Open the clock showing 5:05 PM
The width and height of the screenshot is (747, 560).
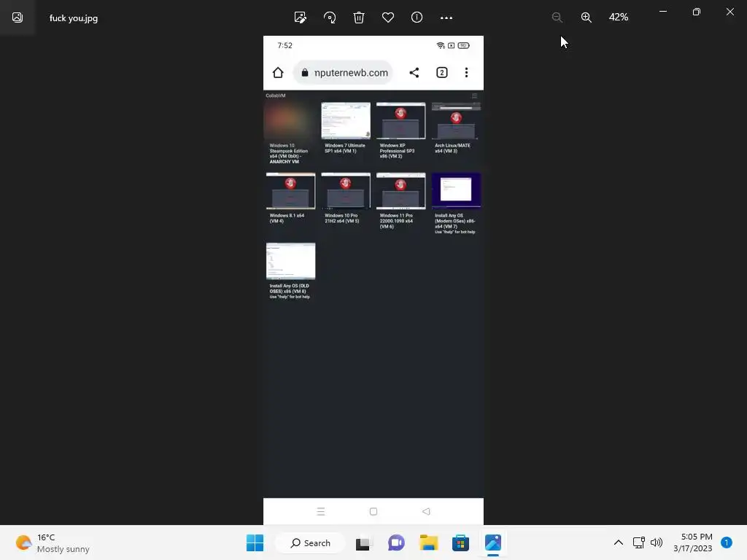click(x=693, y=542)
